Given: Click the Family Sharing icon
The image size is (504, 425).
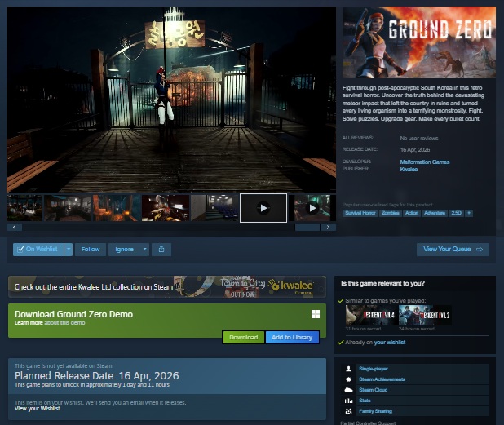Looking at the screenshot, I should (x=349, y=411).
